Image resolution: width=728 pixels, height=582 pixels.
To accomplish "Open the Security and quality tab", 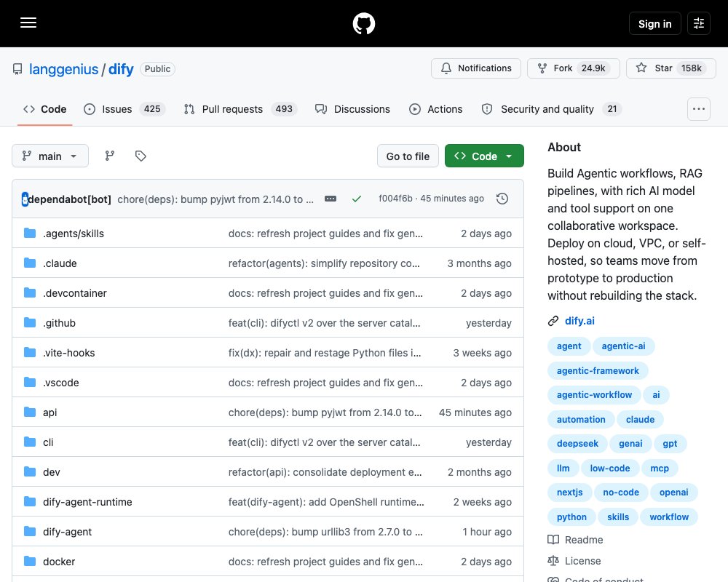I will 551,109.
